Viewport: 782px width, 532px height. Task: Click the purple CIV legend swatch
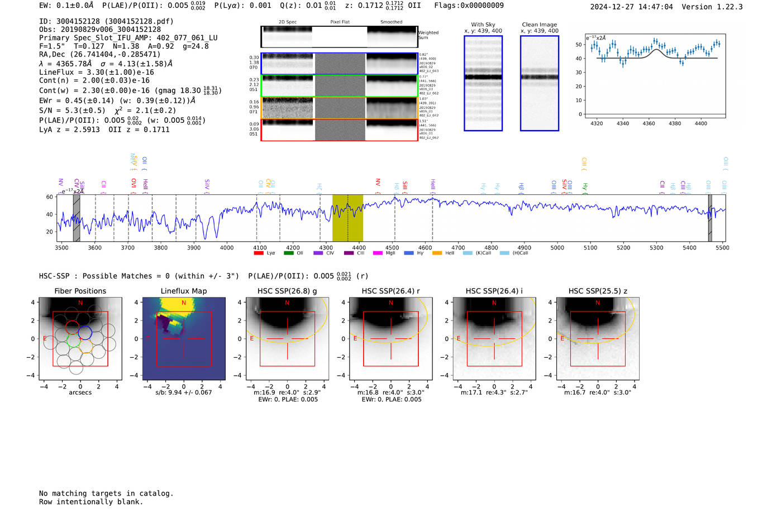click(x=318, y=253)
